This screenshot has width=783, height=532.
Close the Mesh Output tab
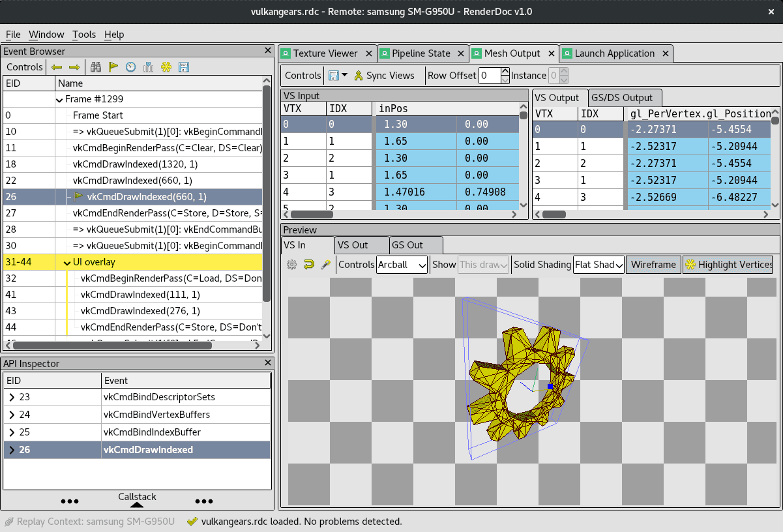[551, 53]
